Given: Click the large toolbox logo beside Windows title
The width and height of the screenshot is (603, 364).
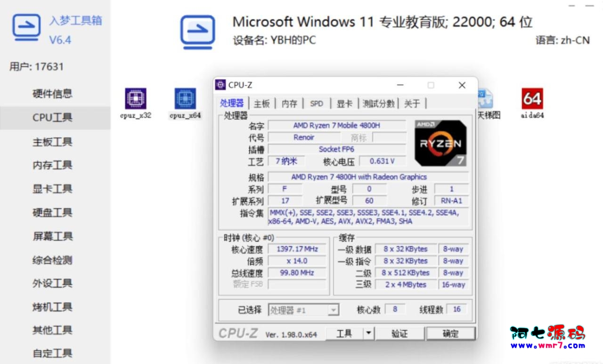Looking at the screenshot, I should pyautogui.click(x=198, y=32).
